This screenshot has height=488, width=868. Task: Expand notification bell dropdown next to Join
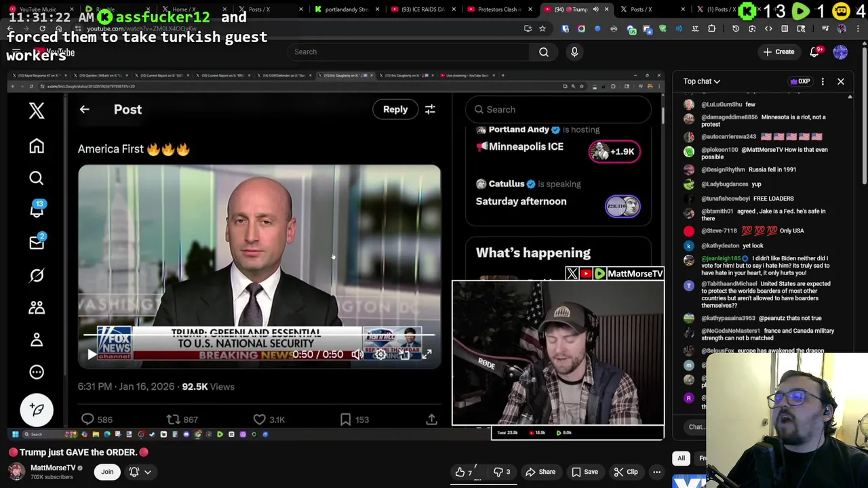(x=140, y=472)
